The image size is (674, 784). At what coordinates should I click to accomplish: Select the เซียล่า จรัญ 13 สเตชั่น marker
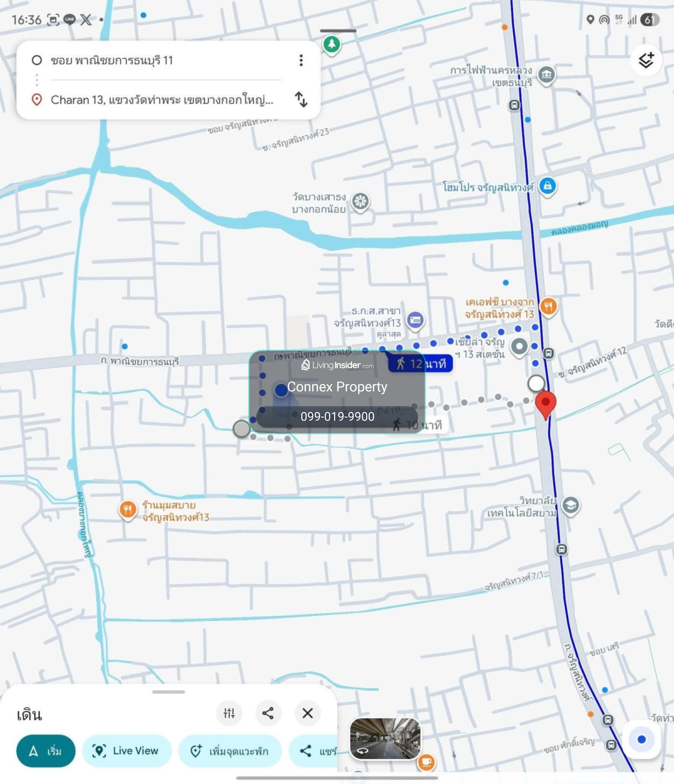point(519,347)
